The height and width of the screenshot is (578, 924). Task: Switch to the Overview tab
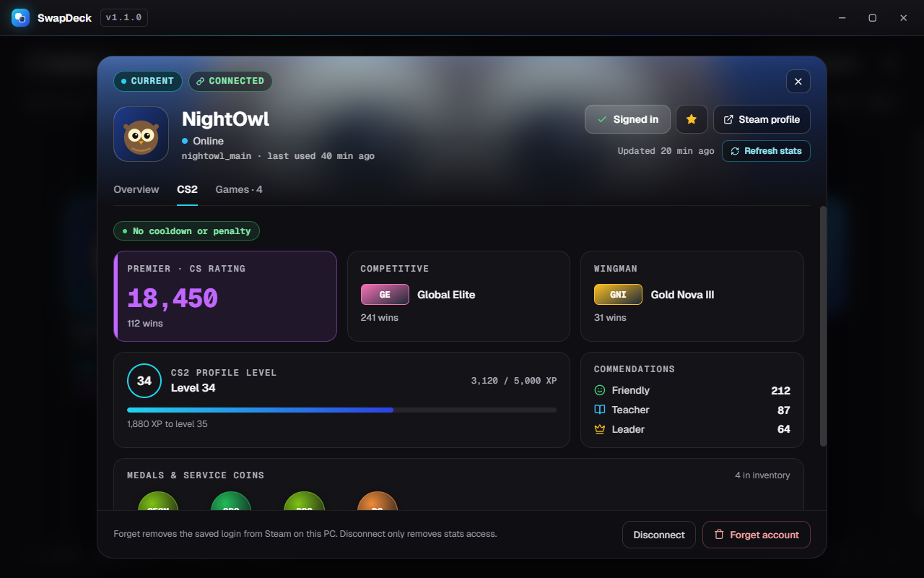136,189
